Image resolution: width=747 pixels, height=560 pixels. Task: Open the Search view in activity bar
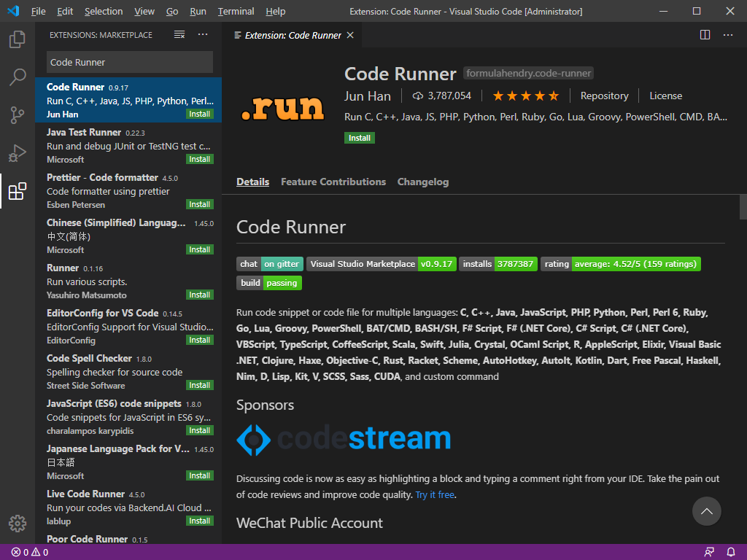click(18, 77)
